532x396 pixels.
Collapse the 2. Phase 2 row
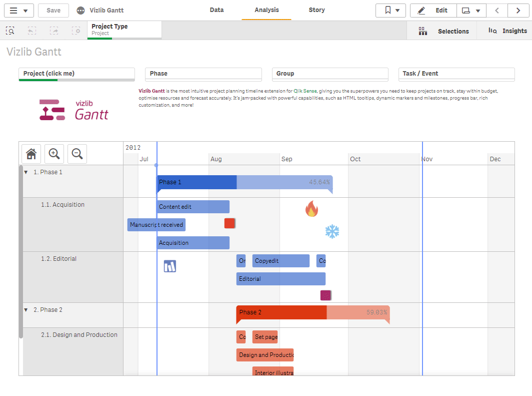(x=26, y=310)
